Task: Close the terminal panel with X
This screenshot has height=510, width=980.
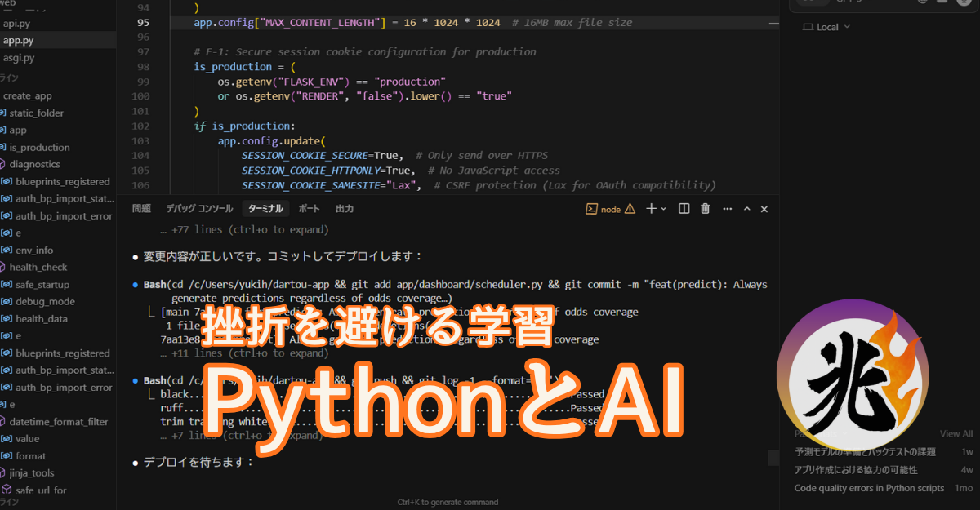Action: click(764, 209)
